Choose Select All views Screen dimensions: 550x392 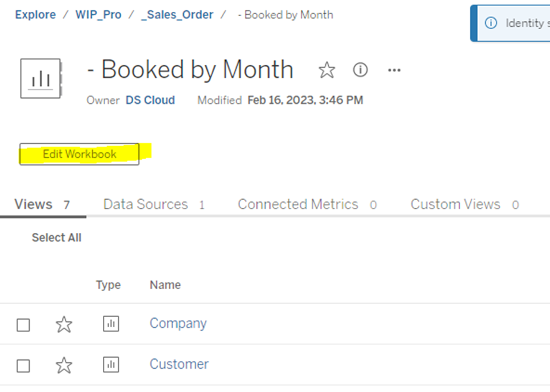pyautogui.click(x=56, y=238)
